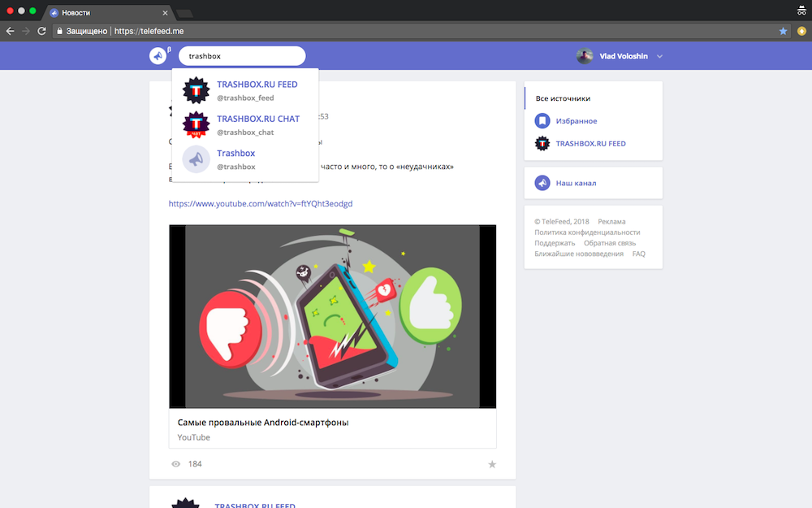Image resolution: width=812 pixels, height=508 pixels.
Task: Go back in browser history
Action: pos(10,31)
